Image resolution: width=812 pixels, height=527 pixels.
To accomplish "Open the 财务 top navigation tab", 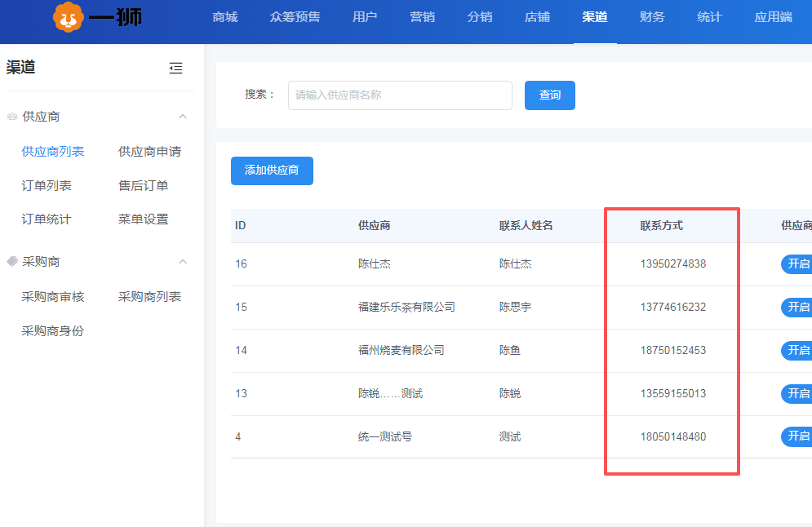I will coord(652,17).
